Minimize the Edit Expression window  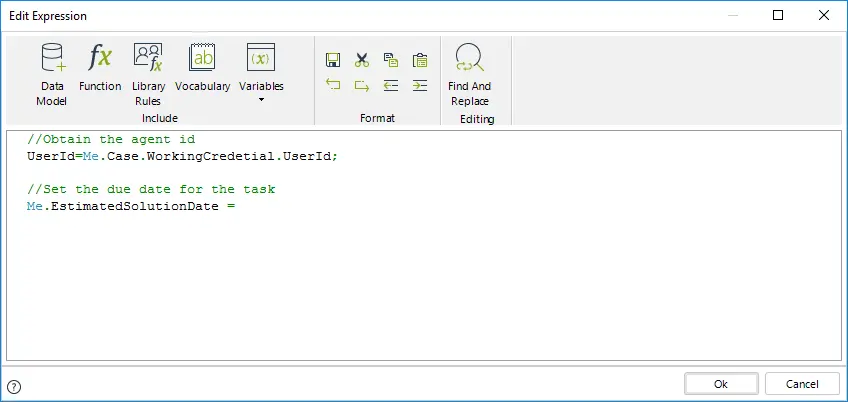732,16
